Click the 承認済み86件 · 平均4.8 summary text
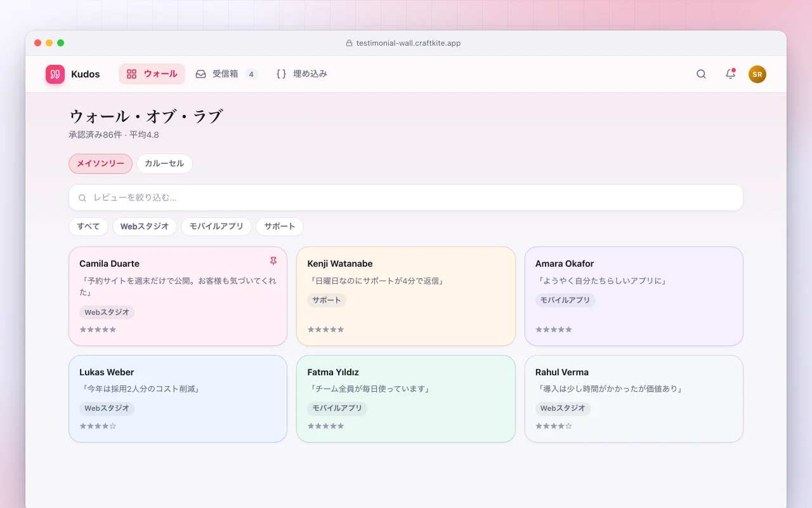Screen dimensions: 812x508 114,135
